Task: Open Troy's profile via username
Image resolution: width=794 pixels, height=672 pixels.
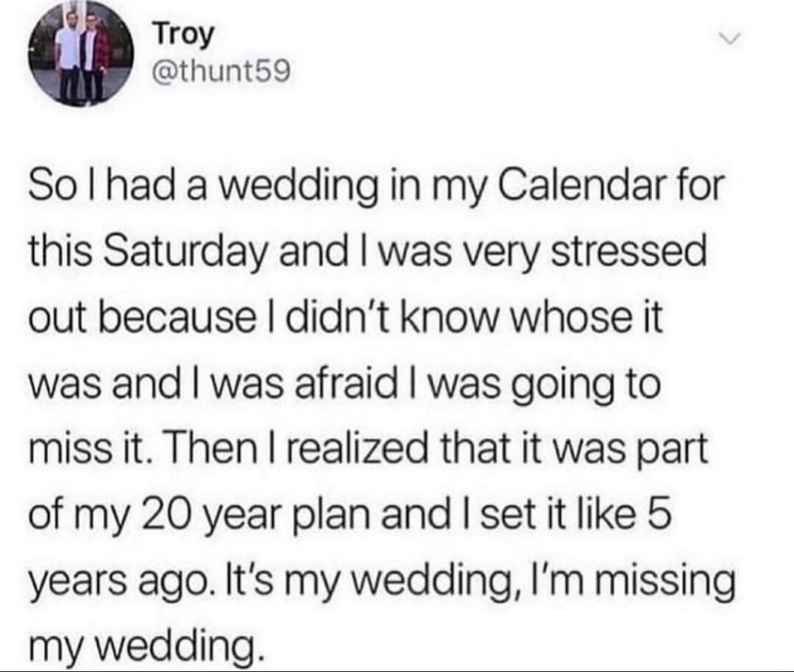Action: pos(220,70)
